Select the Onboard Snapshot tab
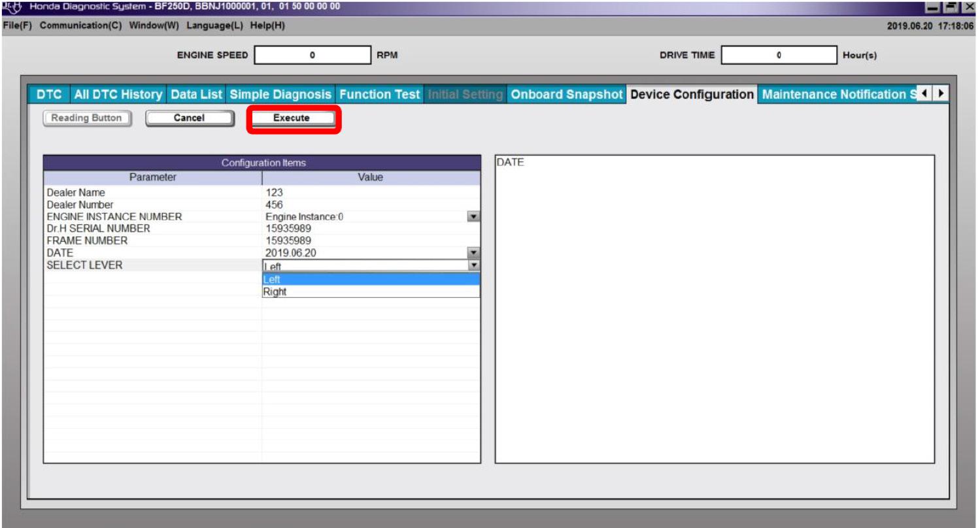 tap(567, 95)
